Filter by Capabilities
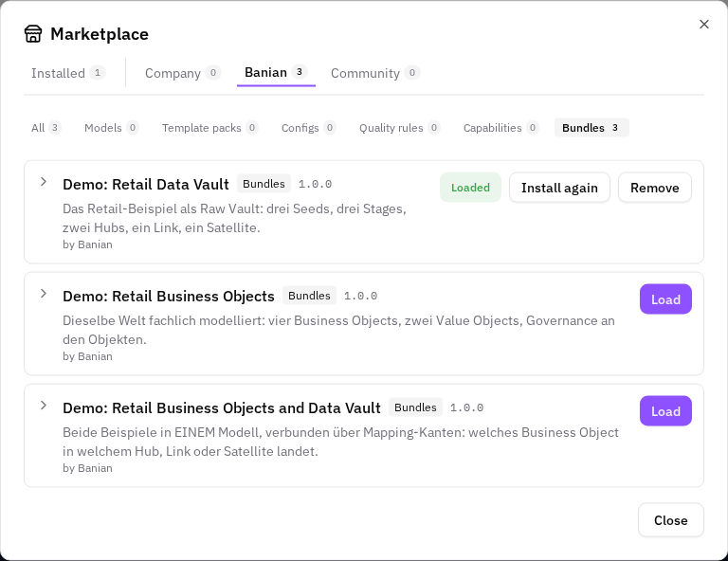Screen dimensions: 728x561 500,128
